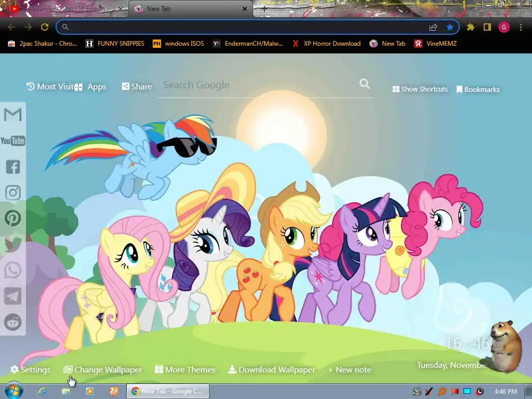Open the windows ISOS bookmark
Viewport: 532px width, 399px height.
tap(179, 44)
